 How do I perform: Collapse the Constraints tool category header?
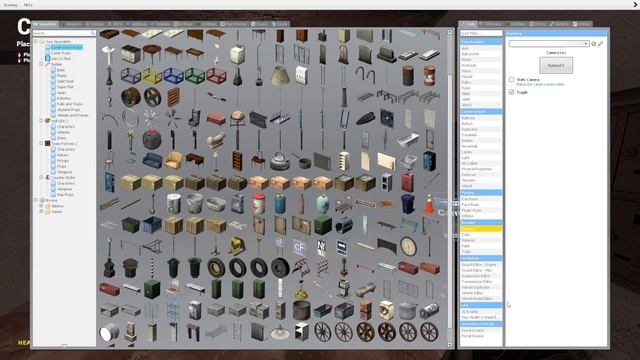coord(481,42)
